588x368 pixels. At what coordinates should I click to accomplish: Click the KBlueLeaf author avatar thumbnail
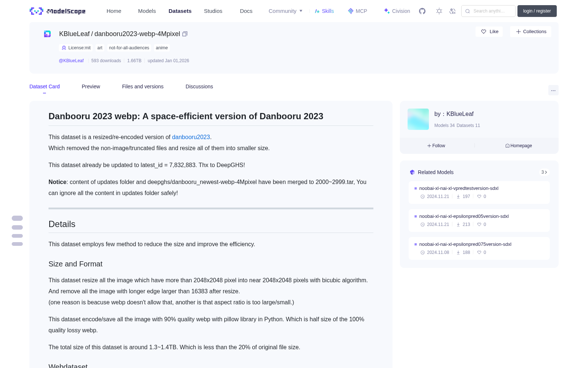pyautogui.click(x=418, y=119)
